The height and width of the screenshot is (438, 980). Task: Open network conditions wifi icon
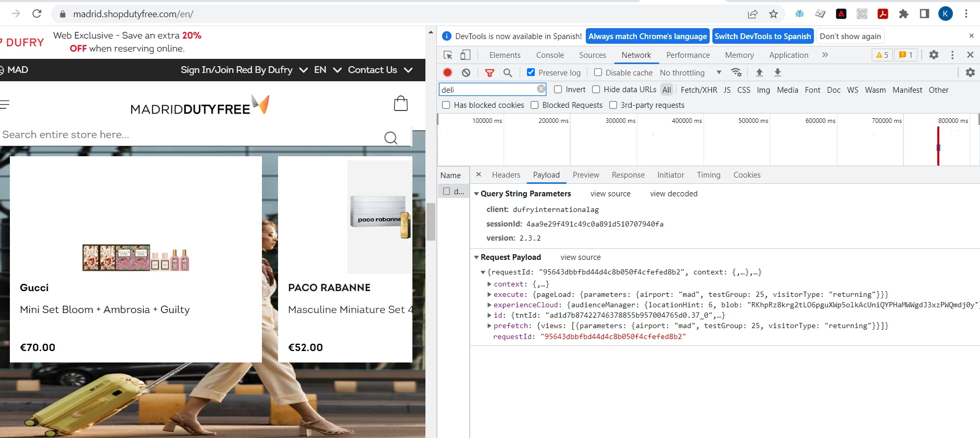pos(736,72)
